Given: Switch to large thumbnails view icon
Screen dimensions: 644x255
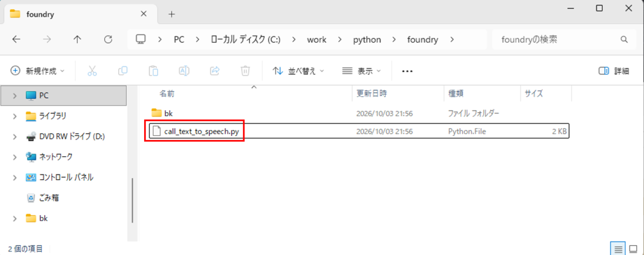Looking at the screenshot, I should click(633, 249).
